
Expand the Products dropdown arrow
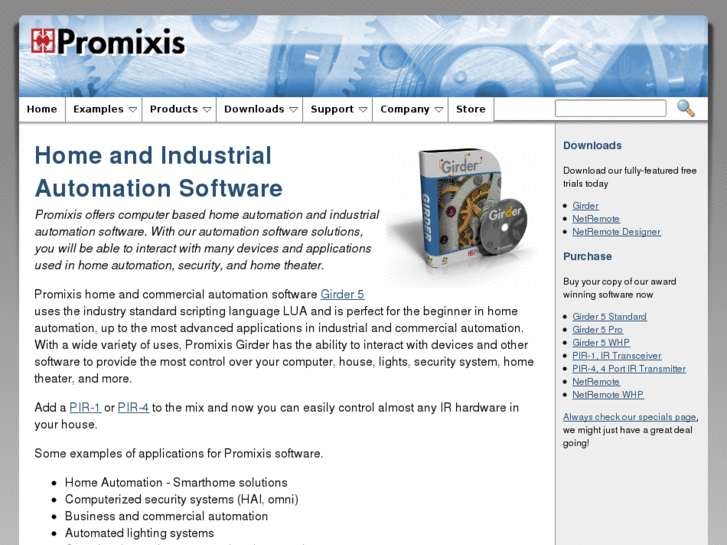coord(207,110)
